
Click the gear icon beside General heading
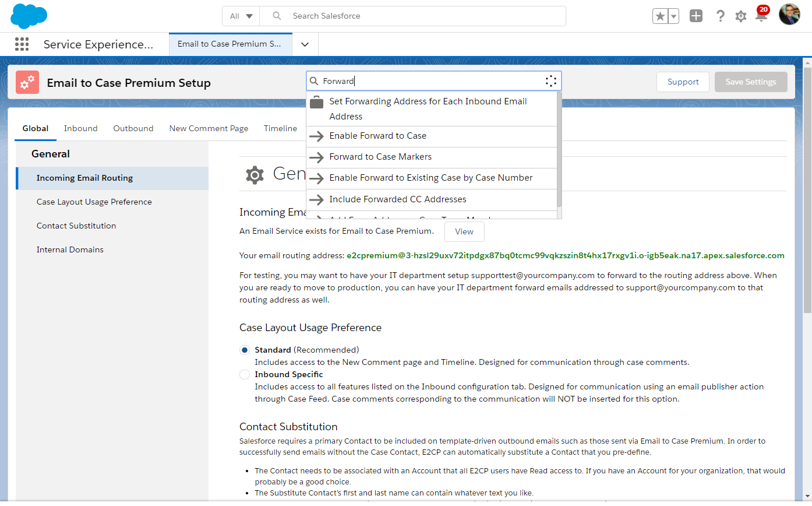click(255, 175)
